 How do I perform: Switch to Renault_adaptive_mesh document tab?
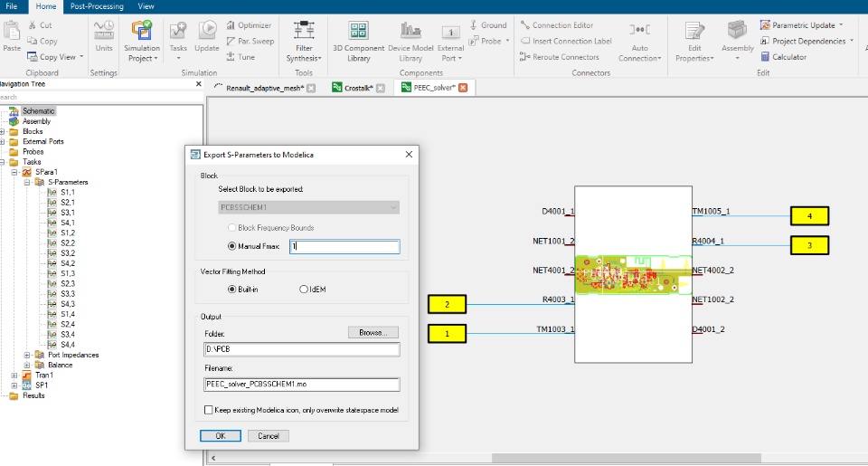point(265,88)
